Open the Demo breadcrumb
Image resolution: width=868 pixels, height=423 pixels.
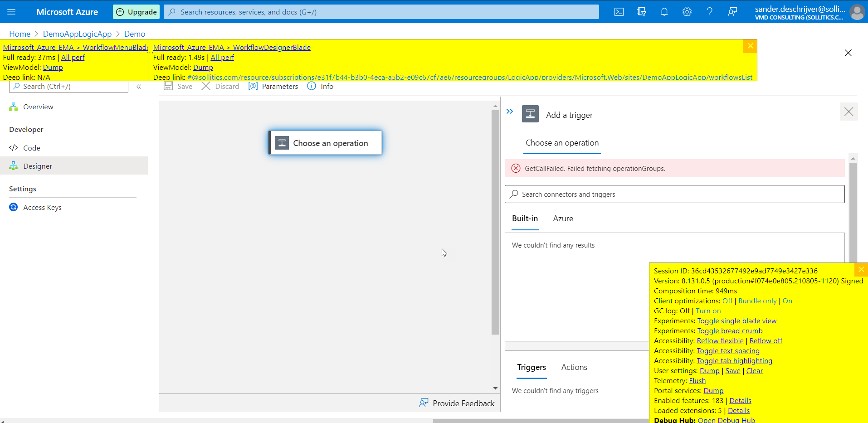click(135, 34)
